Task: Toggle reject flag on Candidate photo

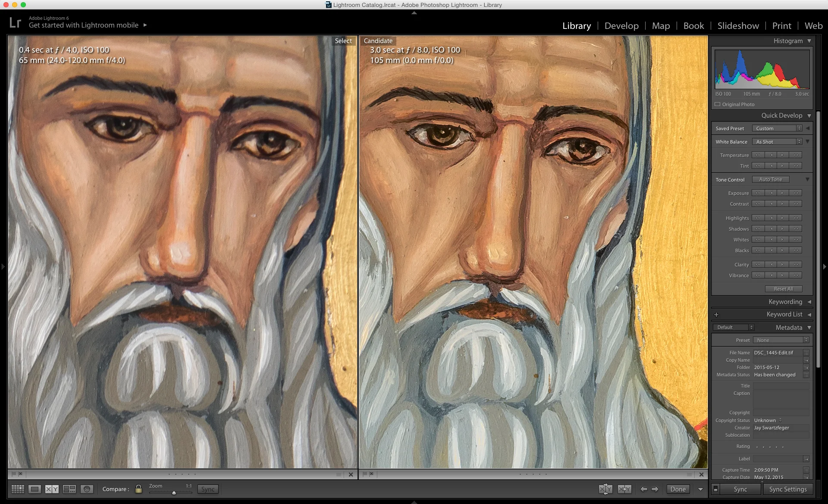Action: coord(371,474)
